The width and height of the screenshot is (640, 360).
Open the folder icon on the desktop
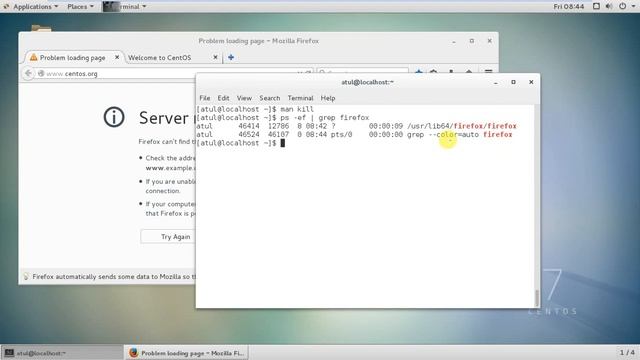(41, 29)
